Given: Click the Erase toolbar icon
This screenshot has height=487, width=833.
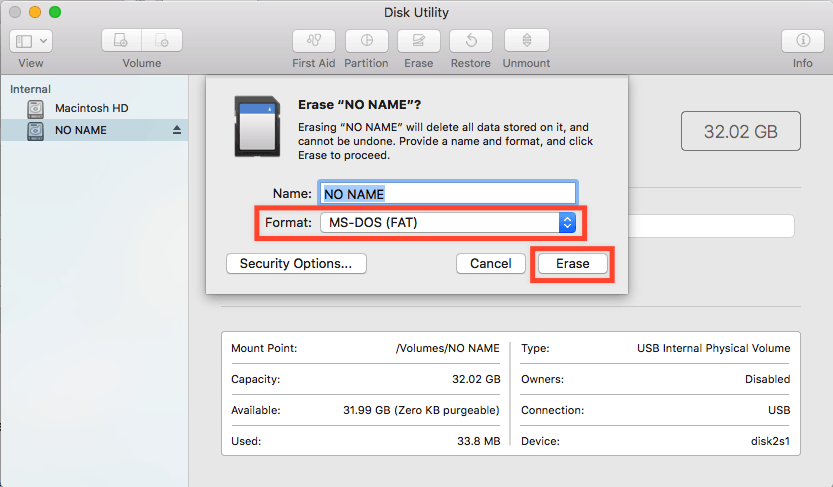Looking at the screenshot, I should coord(419,41).
